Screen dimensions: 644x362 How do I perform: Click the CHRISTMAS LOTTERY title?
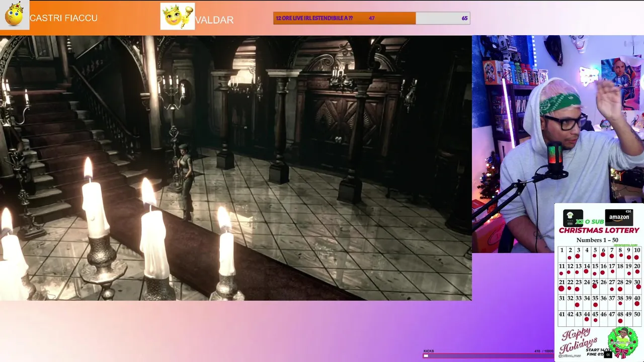(x=599, y=230)
